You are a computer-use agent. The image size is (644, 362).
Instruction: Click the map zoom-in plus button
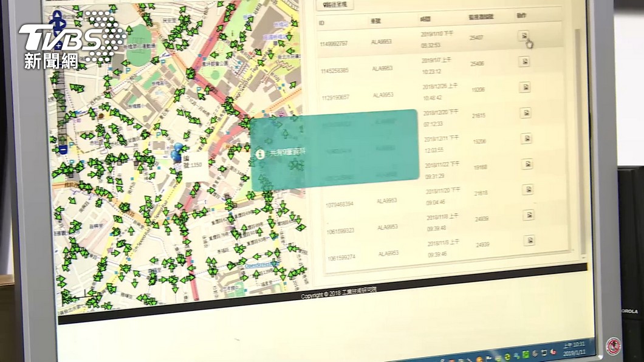tap(58, 46)
